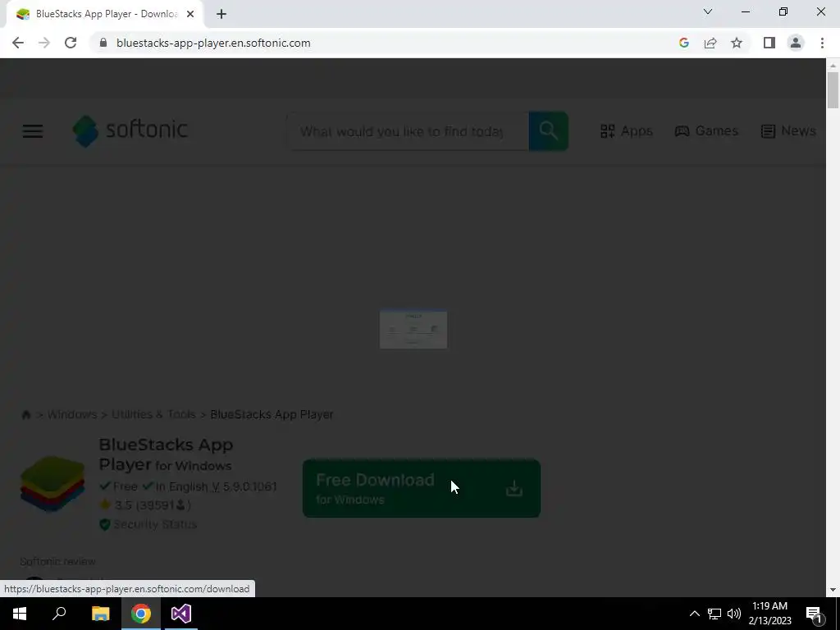Select the BlueStacks App Player tab
840x630 pixels.
104,14
